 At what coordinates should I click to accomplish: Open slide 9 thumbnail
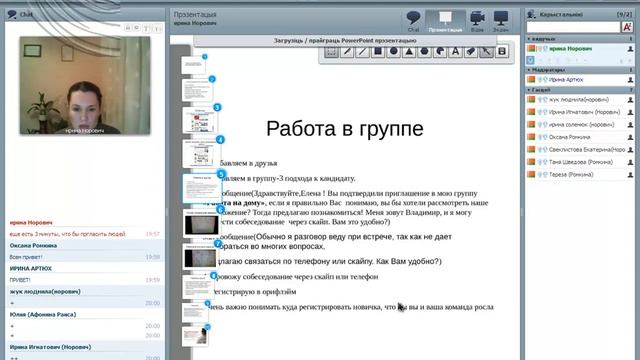(195, 313)
